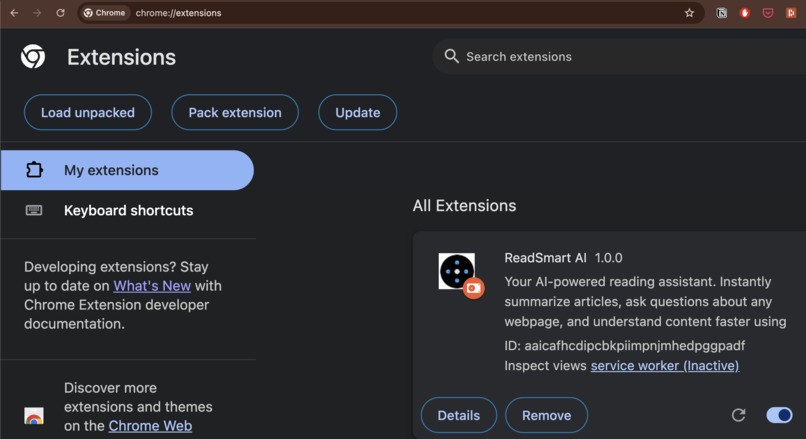Open the Chrome Web link
This screenshot has width=806, height=439.
point(150,426)
